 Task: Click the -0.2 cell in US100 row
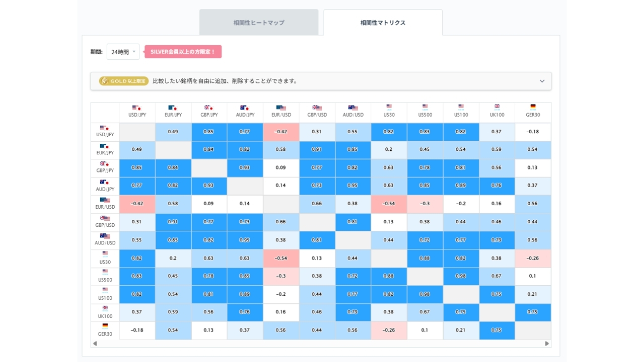point(281,294)
